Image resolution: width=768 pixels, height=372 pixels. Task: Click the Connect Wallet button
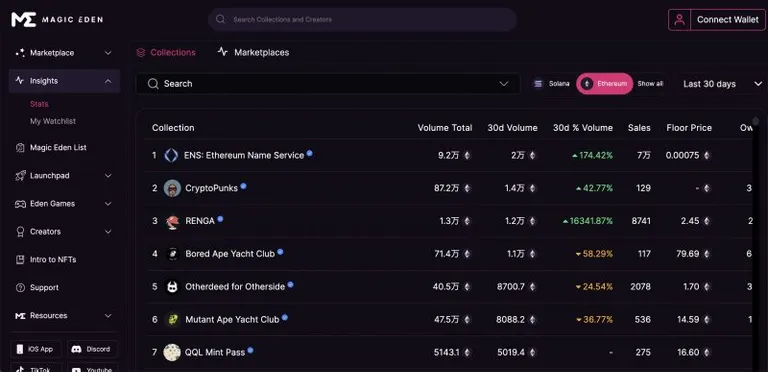727,20
